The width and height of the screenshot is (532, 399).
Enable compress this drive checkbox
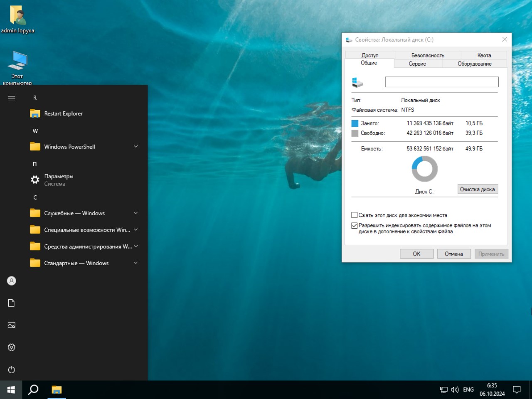tap(355, 215)
